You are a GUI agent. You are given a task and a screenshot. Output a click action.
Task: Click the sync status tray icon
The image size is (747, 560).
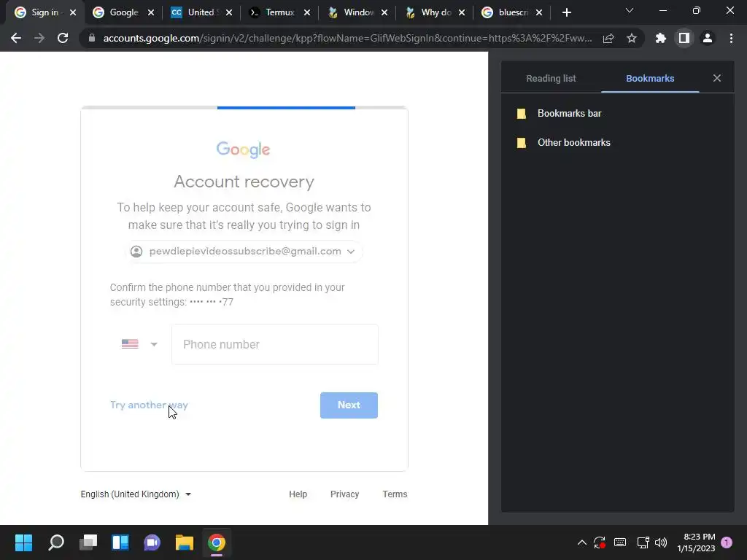(x=600, y=542)
